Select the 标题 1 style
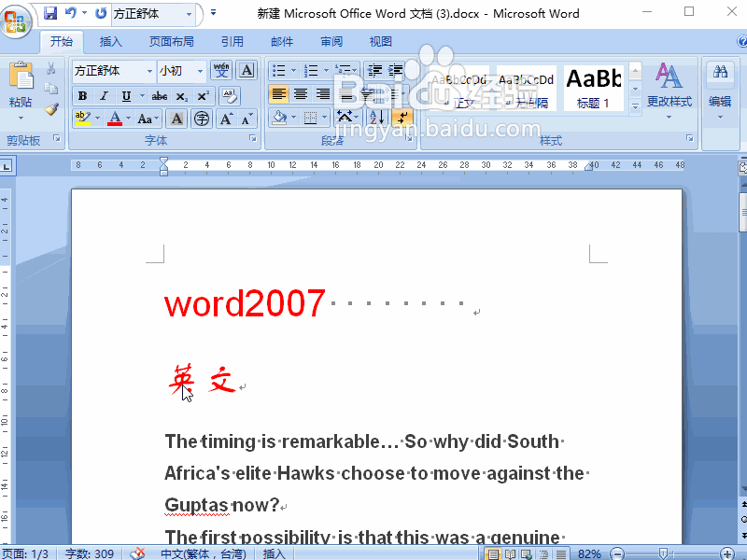747x560 pixels. point(594,88)
